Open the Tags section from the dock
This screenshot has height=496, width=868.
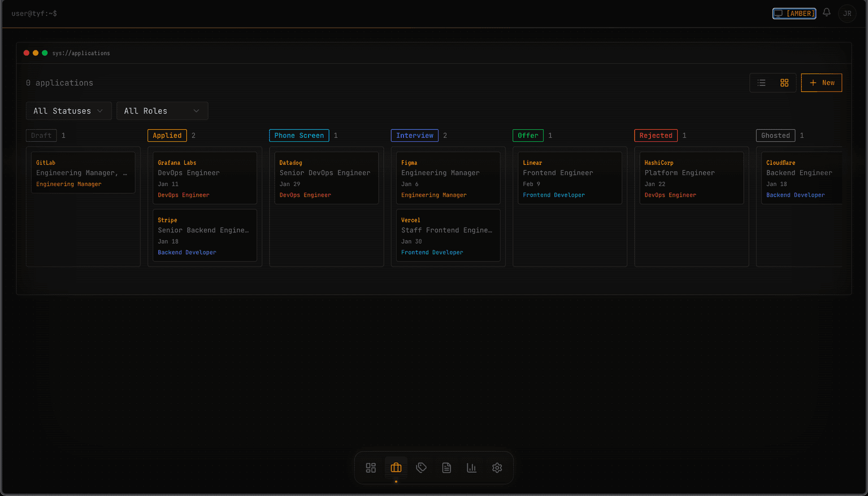(421, 468)
